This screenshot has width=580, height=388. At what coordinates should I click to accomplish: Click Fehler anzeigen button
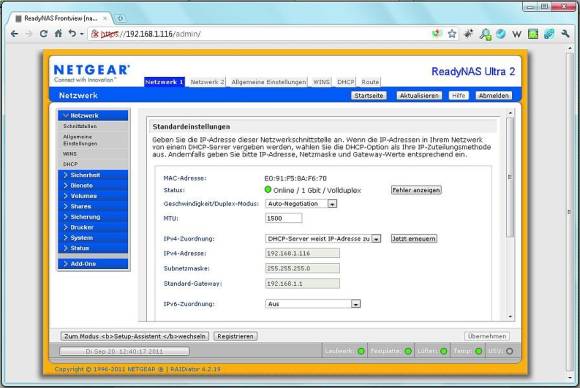(x=416, y=190)
